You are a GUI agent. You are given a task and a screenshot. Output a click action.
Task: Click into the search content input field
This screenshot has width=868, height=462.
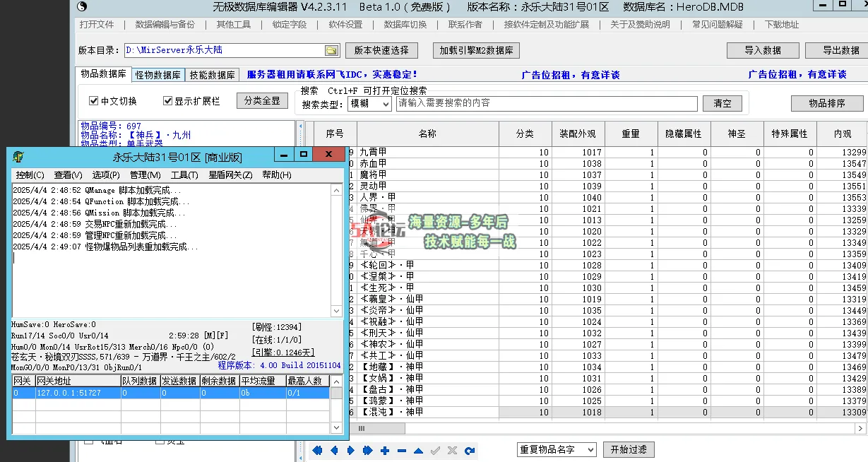(x=547, y=103)
